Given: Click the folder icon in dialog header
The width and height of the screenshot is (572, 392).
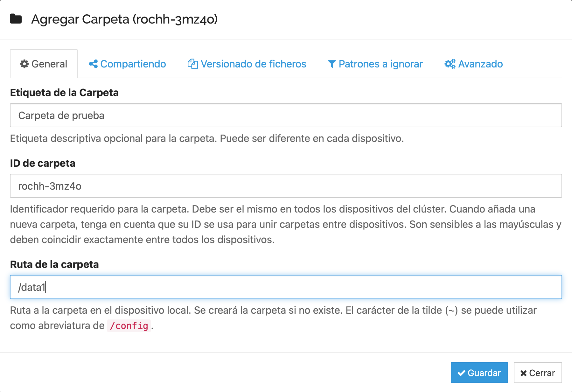Looking at the screenshot, I should (x=16, y=19).
